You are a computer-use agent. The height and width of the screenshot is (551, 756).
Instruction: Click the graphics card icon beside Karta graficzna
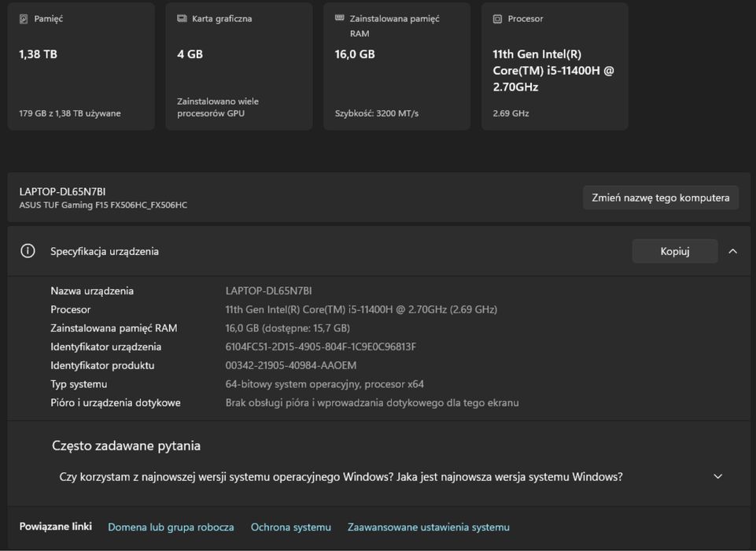pos(182,18)
